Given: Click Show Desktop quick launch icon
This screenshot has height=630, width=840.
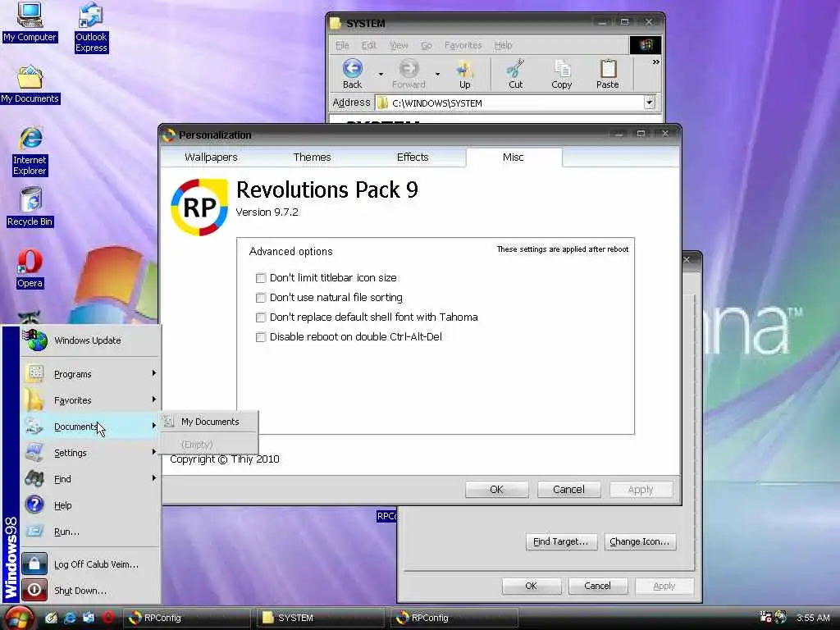Looking at the screenshot, I should pos(51,618).
